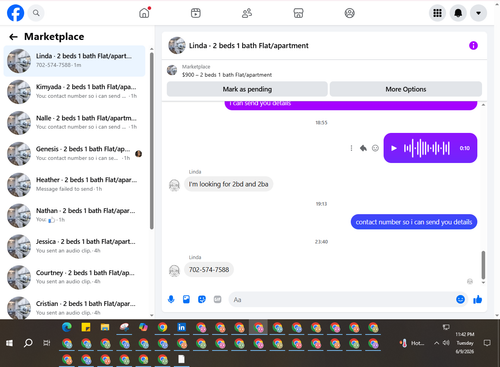The width and height of the screenshot is (500, 367).
Task: Click the audio waveform scrubber
Action: point(427,148)
